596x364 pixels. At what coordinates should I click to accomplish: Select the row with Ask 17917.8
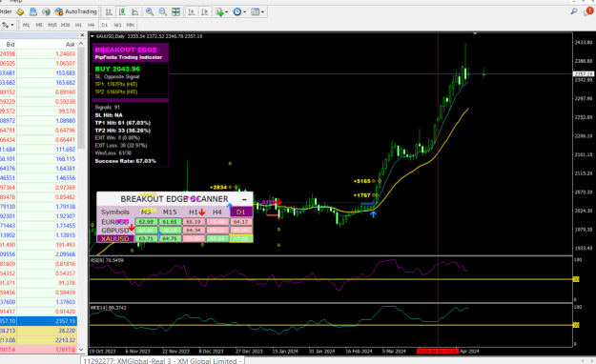pyautogui.click(x=38, y=350)
